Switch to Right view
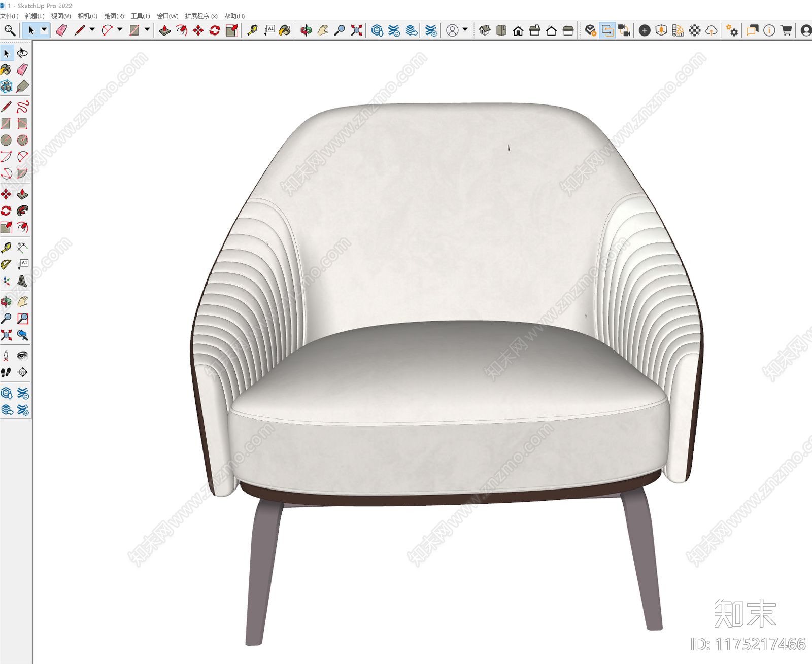This screenshot has width=812, height=664. (535, 30)
